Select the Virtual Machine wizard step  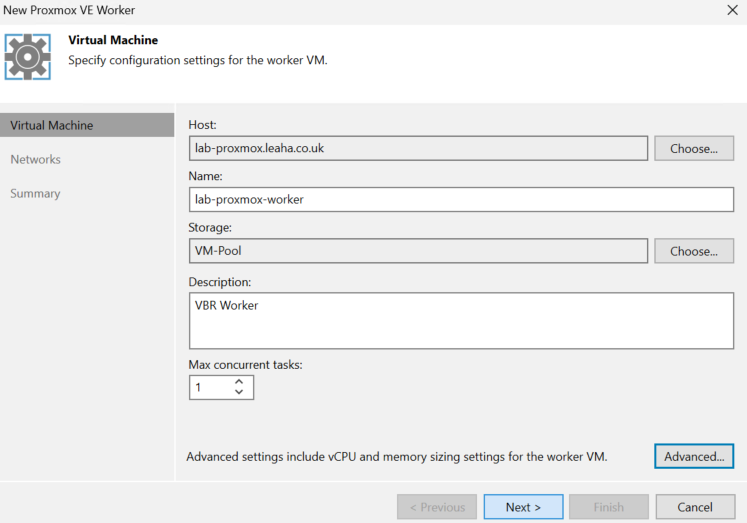pos(87,125)
